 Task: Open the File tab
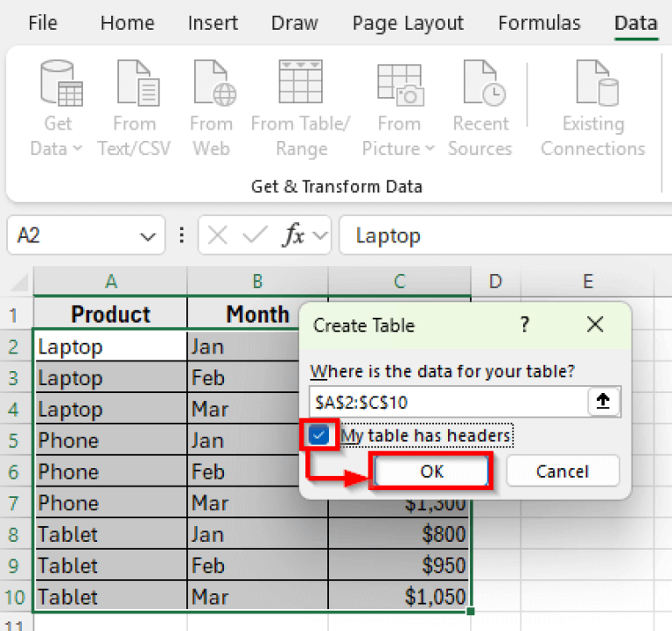pyautogui.click(x=42, y=23)
